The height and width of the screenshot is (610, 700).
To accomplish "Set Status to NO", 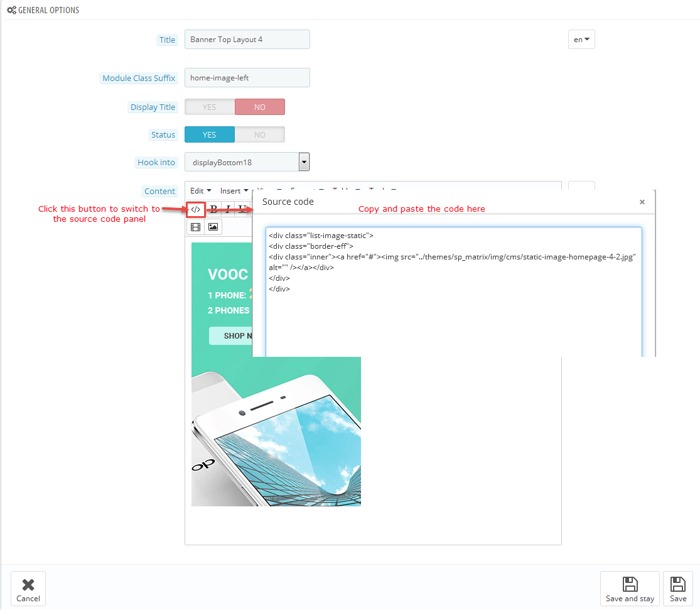I will tap(260, 134).
